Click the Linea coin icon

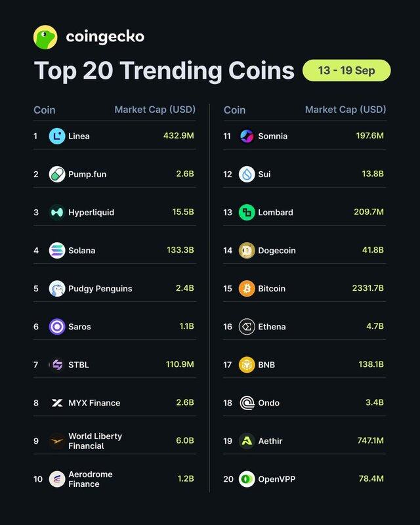coord(57,136)
